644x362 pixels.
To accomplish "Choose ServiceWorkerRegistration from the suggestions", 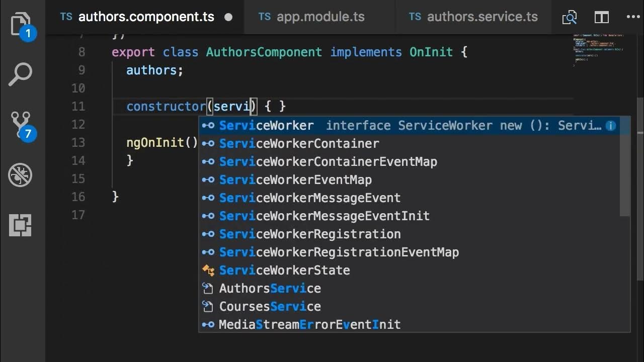I will tap(310, 234).
